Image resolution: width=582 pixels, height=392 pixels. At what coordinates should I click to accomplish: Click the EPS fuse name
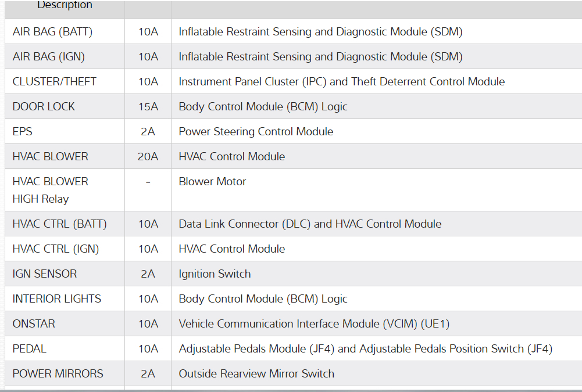coord(22,132)
